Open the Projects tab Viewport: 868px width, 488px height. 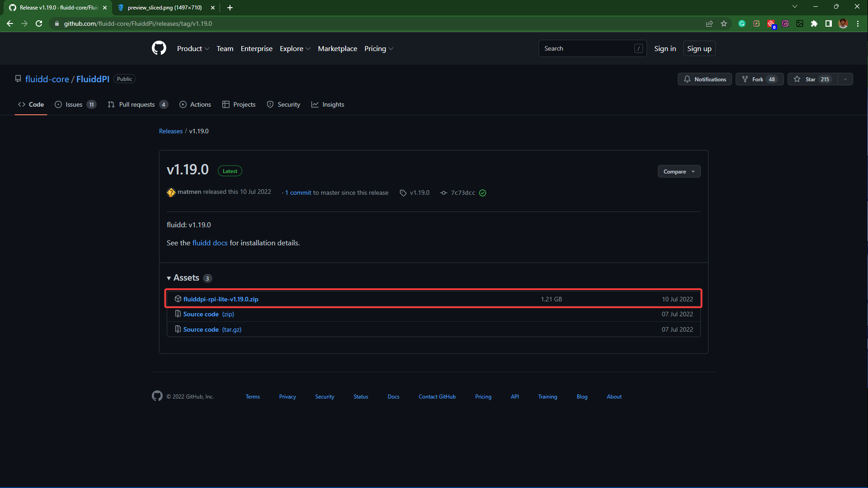tap(239, 104)
